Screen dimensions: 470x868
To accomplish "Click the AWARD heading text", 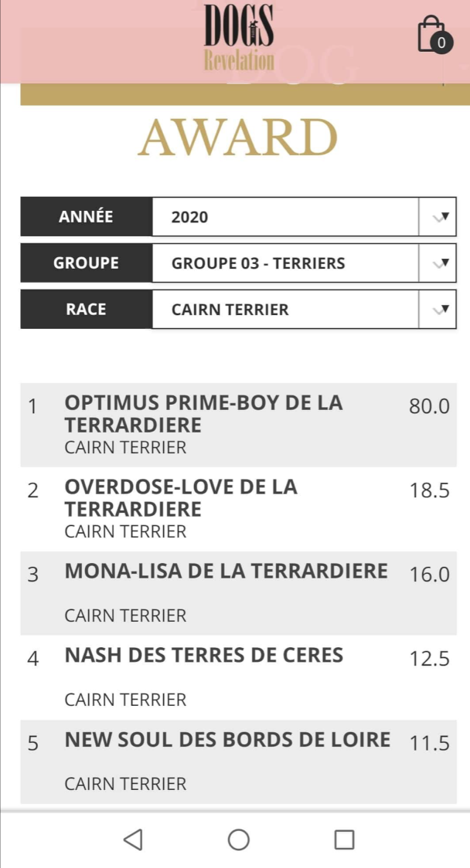I will pos(238,137).
